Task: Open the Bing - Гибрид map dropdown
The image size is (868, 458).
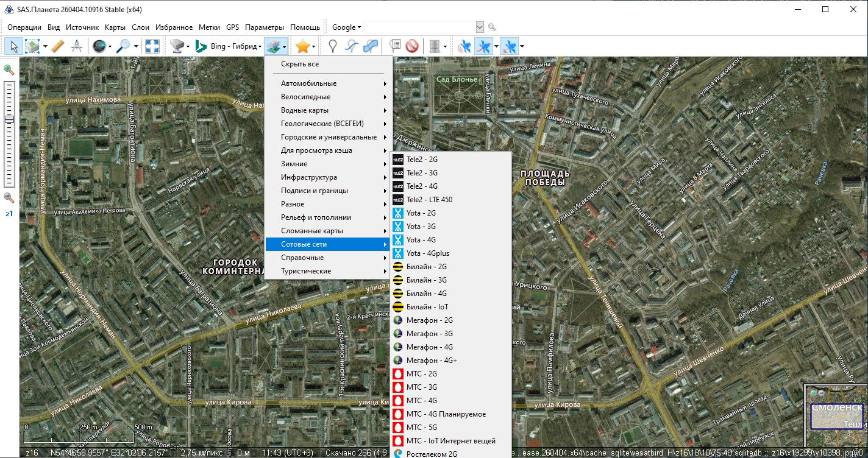Action: point(235,46)
